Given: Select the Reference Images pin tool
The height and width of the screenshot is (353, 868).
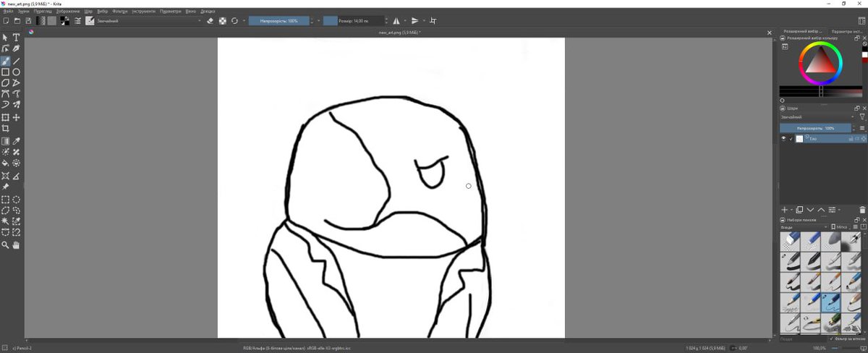Looking at the screenshot, I should 6,186.
